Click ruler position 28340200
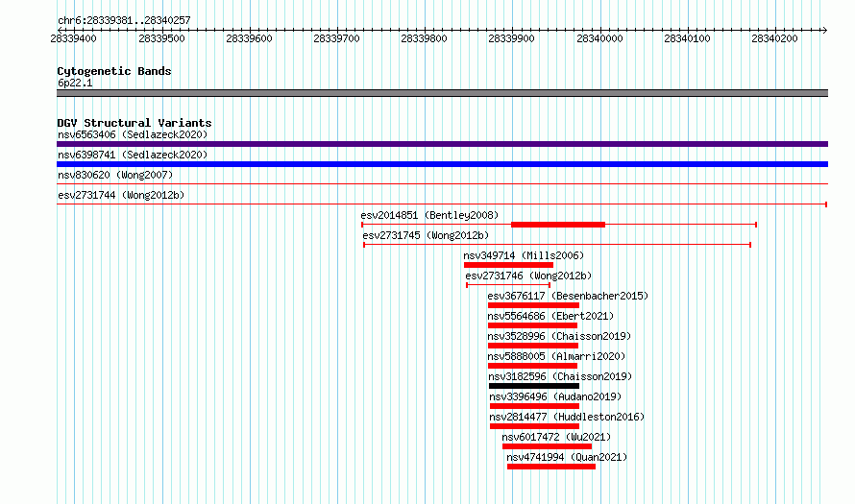The height and width of the screenshot is (504, 855). [775, 38]
